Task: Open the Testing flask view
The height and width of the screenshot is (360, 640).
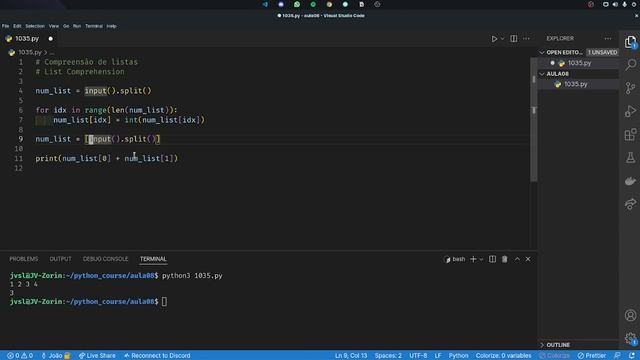Action: click(631, 158)
